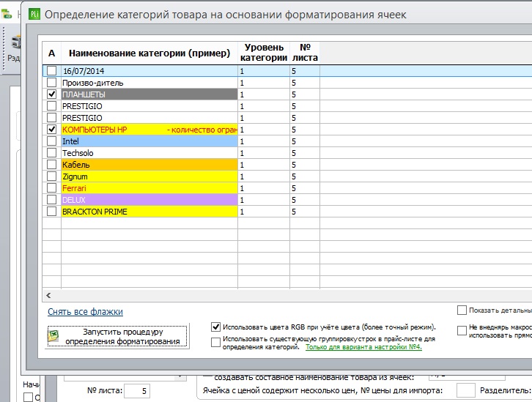Click the Произво-дитель name cell
Viewport: 532px width, 402px height.
point(149,82)
